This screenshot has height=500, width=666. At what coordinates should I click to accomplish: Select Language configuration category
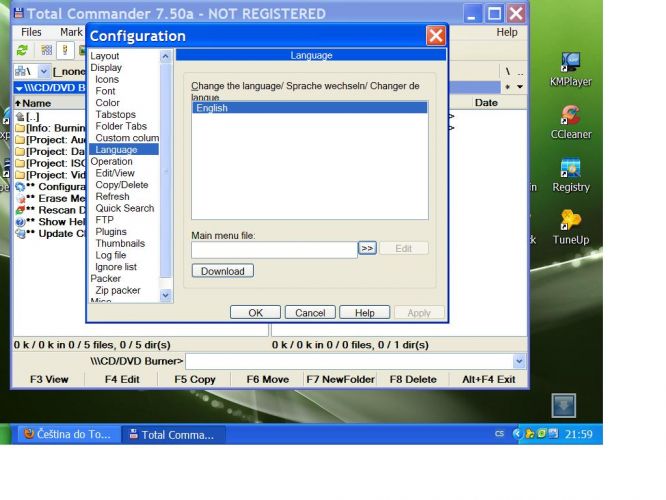[x=124, y=150]
